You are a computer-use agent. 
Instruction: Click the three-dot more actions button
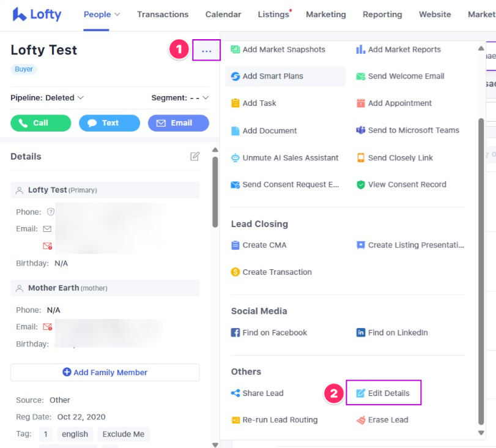[x=206, y=51]
